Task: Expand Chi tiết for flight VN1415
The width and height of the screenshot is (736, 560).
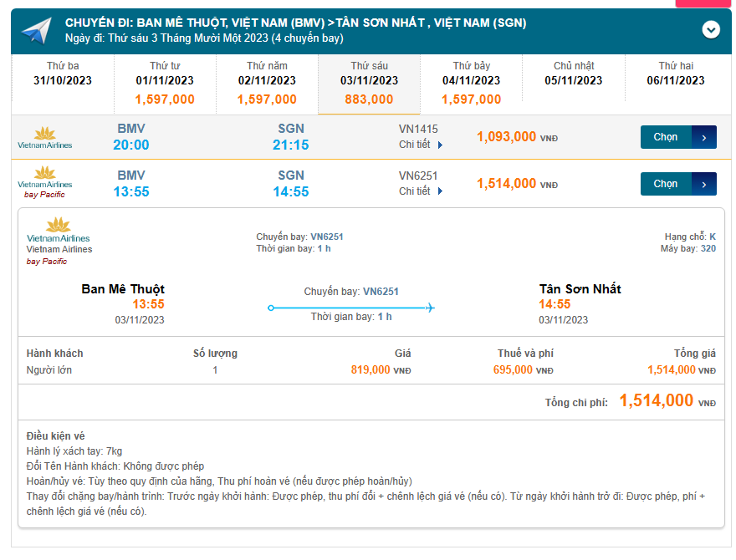Action: [421, 145]
